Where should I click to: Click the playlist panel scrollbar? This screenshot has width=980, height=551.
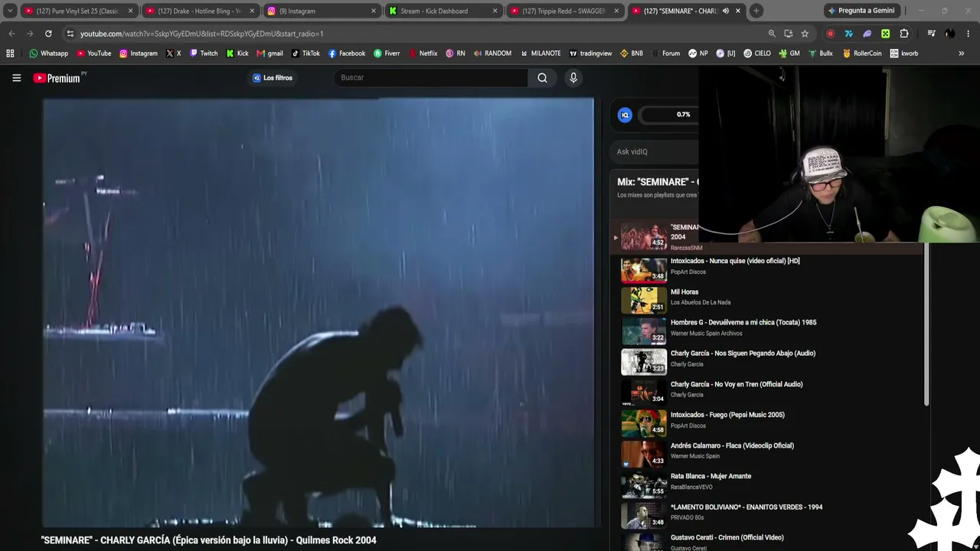[926, 325]
